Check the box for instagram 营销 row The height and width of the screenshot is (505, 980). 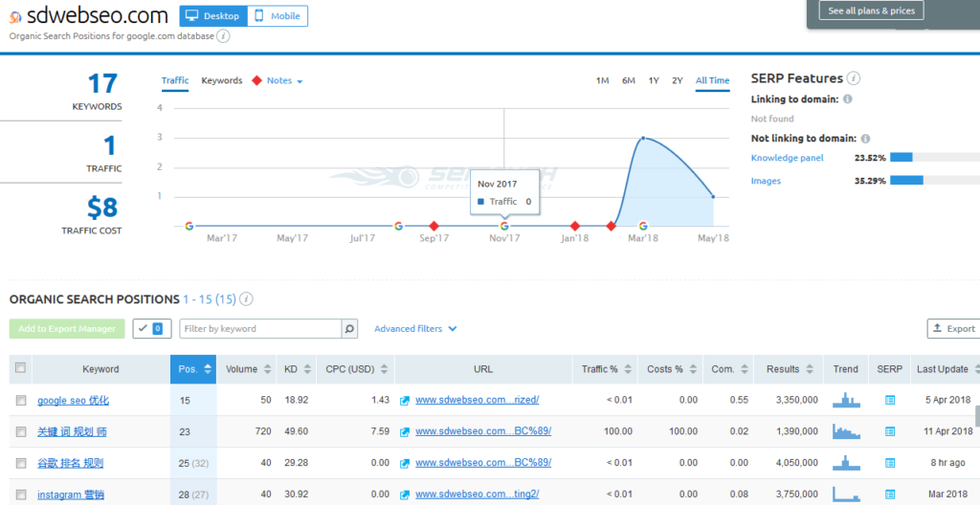click(x=21, y=494)
